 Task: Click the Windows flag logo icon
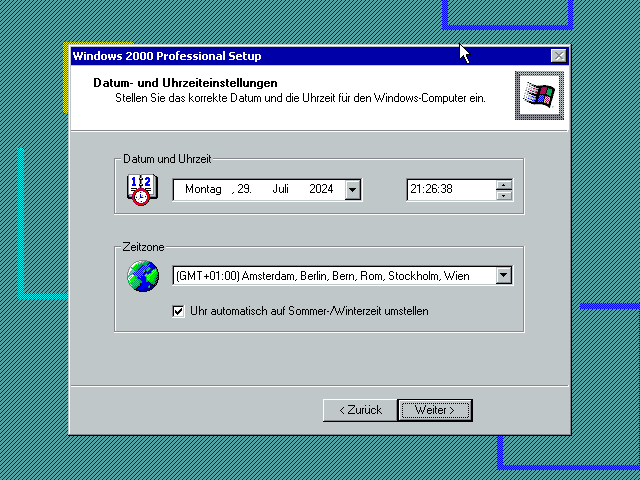coord(539,95)
